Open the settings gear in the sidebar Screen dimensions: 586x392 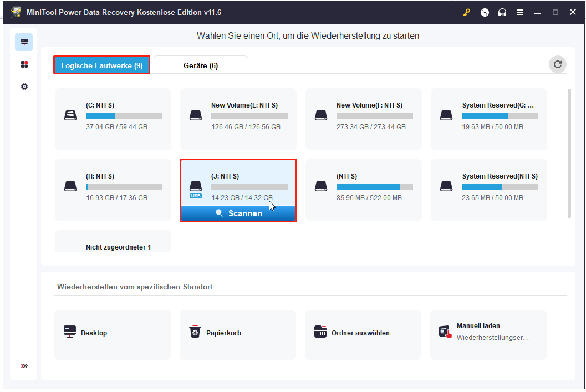pyautogui.click(x=24, y=86)
